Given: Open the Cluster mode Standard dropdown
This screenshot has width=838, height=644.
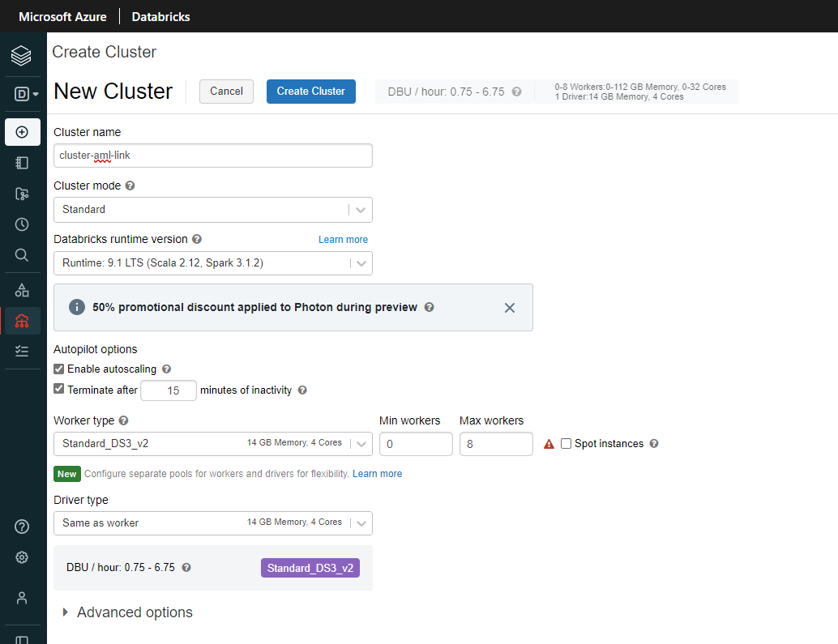Looking at the screenshot, I should [x=212, y=210].
